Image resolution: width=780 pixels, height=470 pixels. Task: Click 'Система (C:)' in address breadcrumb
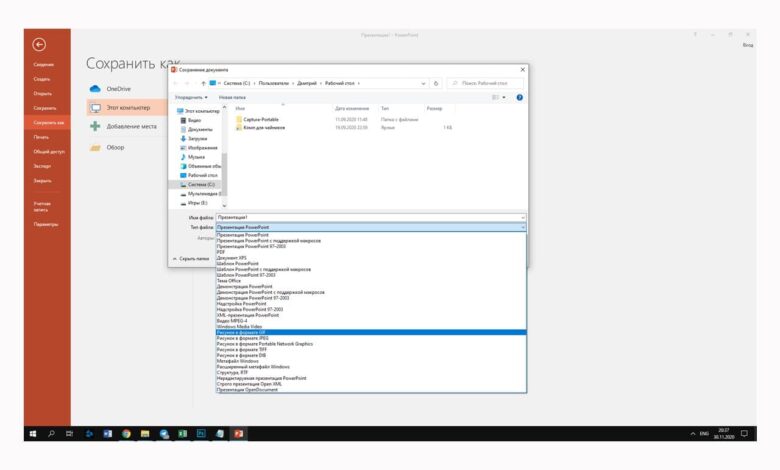tap(237, 83)
